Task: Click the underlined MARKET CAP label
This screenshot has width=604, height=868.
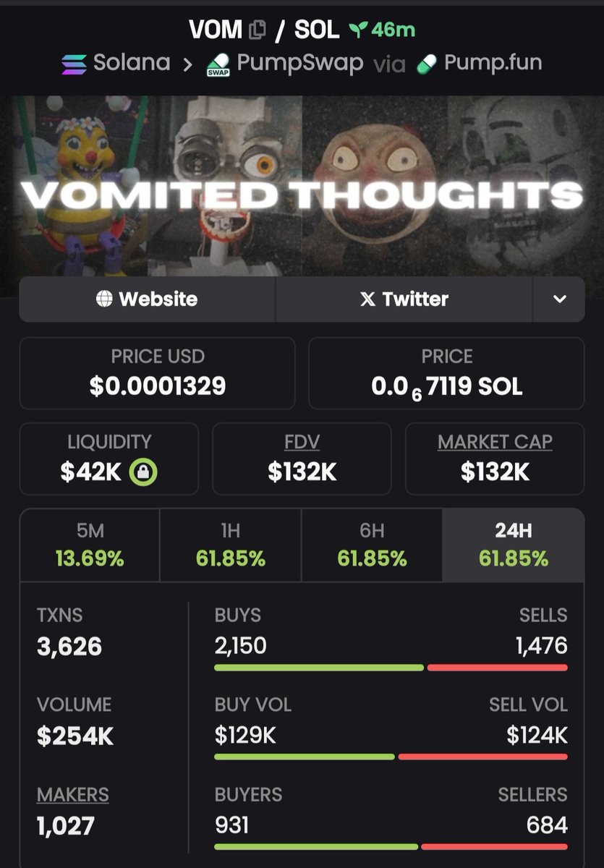Action: (495, 442)
